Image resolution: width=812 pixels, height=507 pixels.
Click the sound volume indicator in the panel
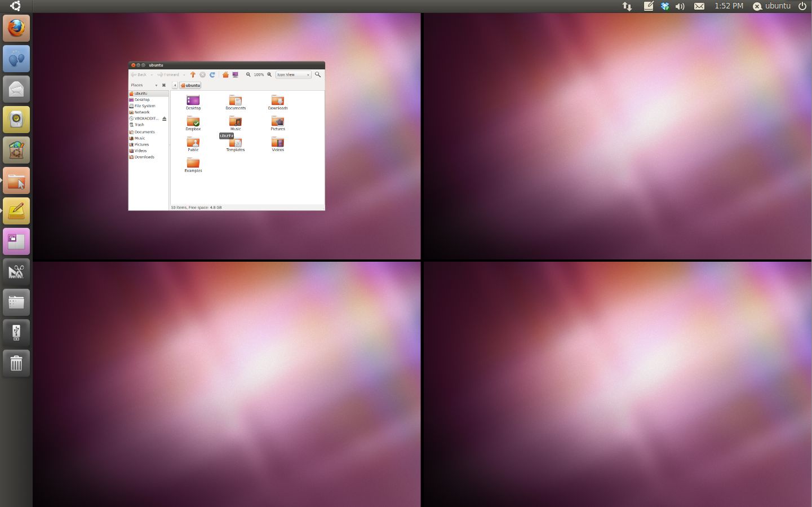click(680, 6)
